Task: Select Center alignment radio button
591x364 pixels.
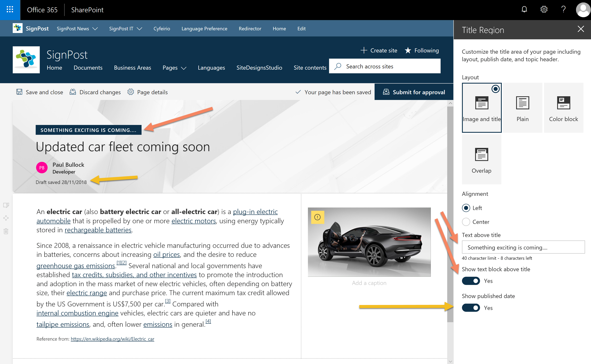Action: (466, 222)
